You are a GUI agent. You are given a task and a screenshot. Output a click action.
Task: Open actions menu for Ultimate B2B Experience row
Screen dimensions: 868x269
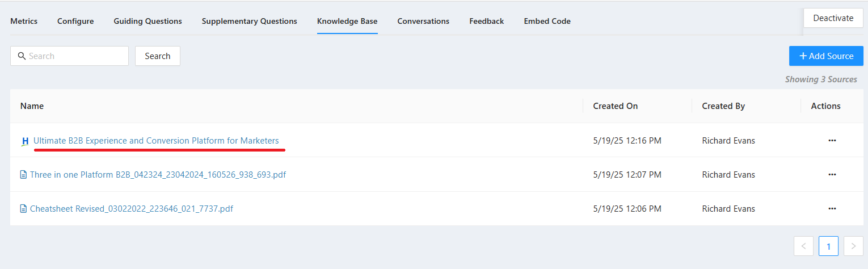pos(832,141)
